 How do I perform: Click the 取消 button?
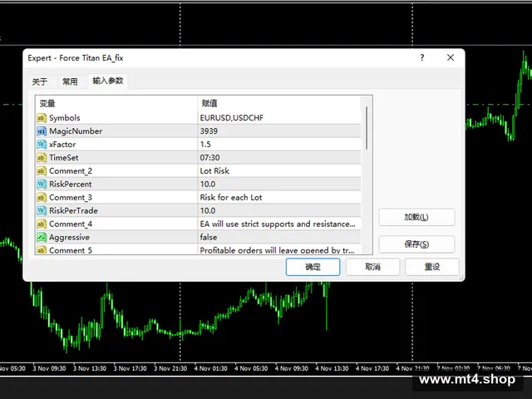[372, 267]
